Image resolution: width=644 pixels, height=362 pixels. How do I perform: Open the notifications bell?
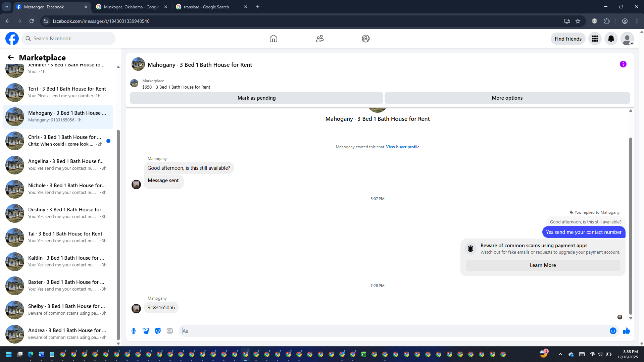(611, 39)
